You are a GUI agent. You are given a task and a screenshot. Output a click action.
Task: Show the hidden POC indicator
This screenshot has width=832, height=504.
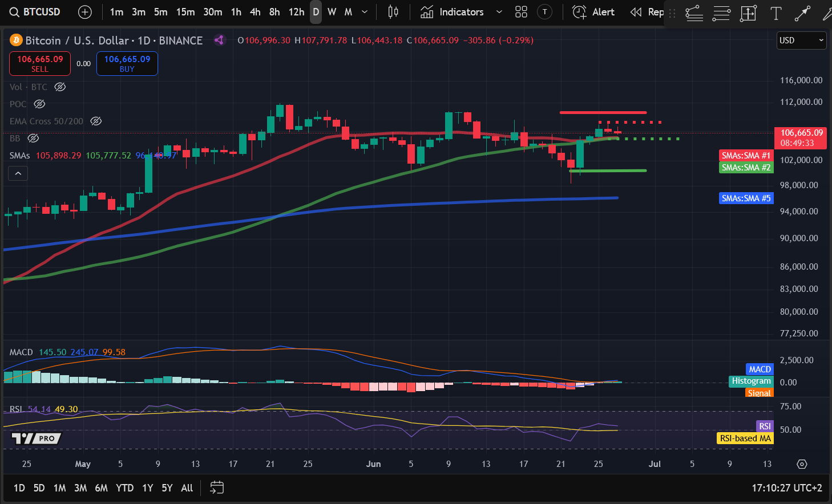click(39, 104)
